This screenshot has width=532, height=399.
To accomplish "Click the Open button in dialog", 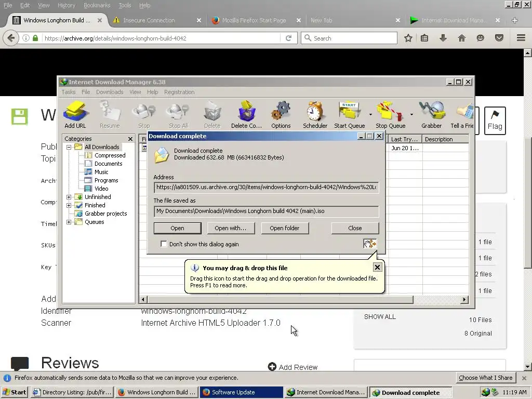I will pyautogui.click(x=178, y=228).
